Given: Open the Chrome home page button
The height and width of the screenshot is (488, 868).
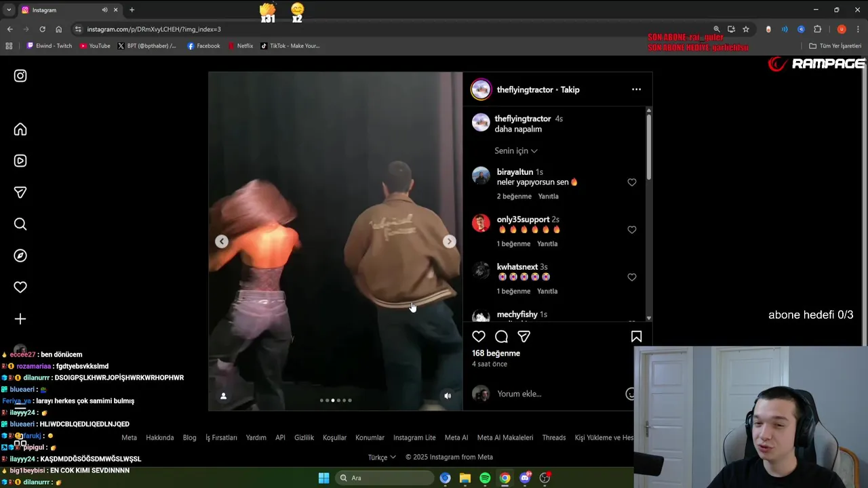Looking at the screenshot, I should [x=58, y=29].
